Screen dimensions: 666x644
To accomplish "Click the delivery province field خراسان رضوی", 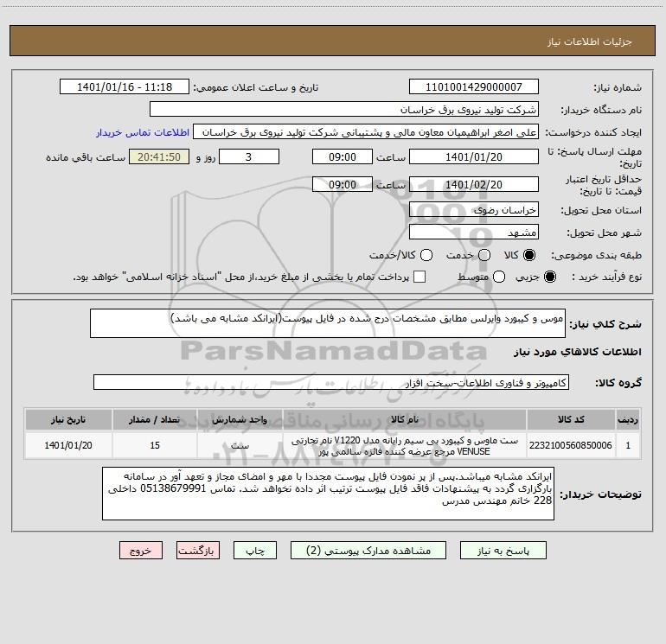I will point(474,209).
